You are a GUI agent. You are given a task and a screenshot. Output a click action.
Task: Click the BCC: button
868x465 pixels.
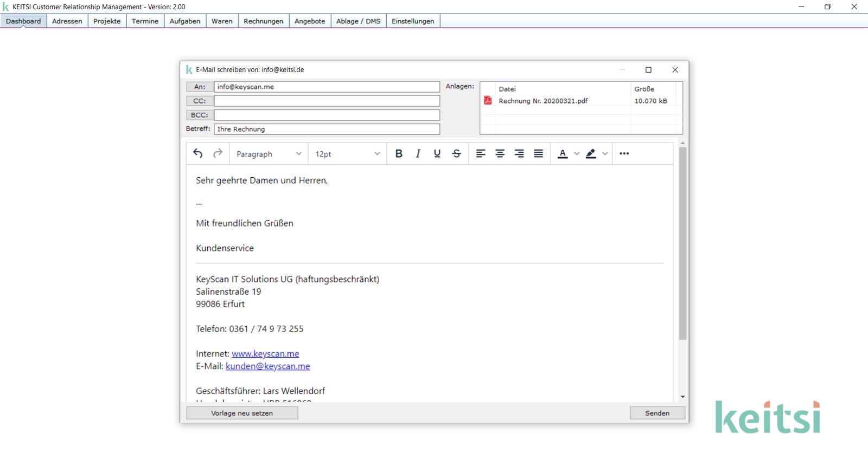[200, 115]
